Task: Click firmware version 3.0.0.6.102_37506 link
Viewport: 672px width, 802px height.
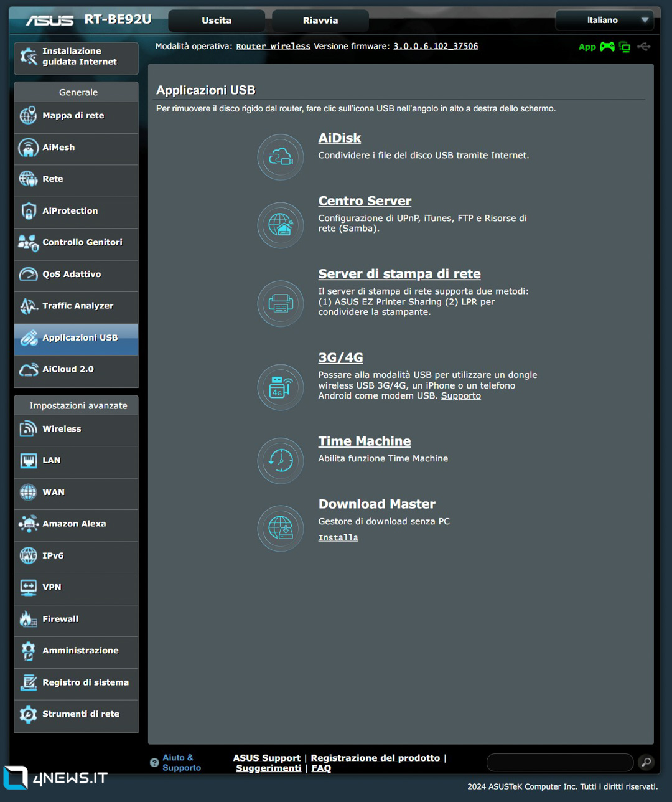Action: click(436, 47)
